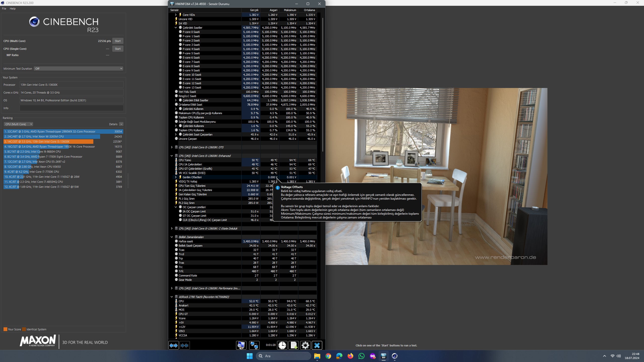Expand Çekirdek Saat Çarpanları row
The image size is (644, 362).
coord(176,134)
